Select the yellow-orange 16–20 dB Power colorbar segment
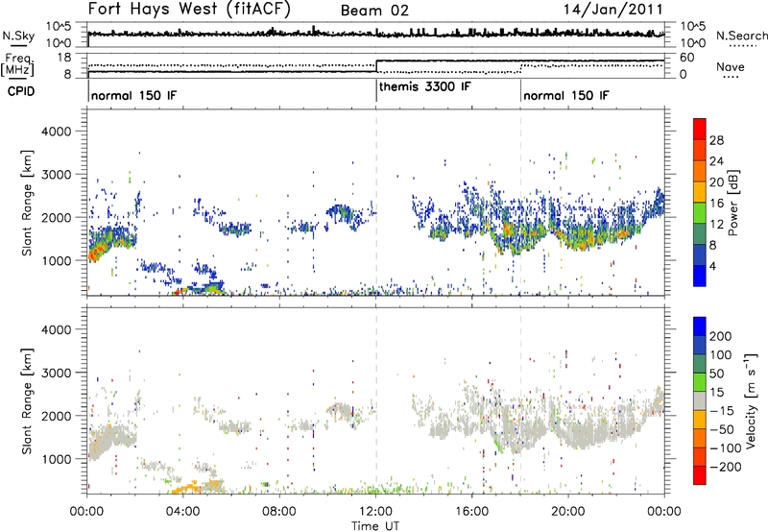This screenshot has width=768, height=532. coord(700,192)
